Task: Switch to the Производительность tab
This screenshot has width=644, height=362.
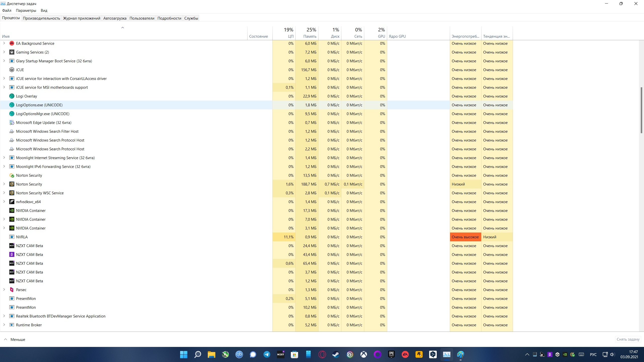Action: [42, 18]
